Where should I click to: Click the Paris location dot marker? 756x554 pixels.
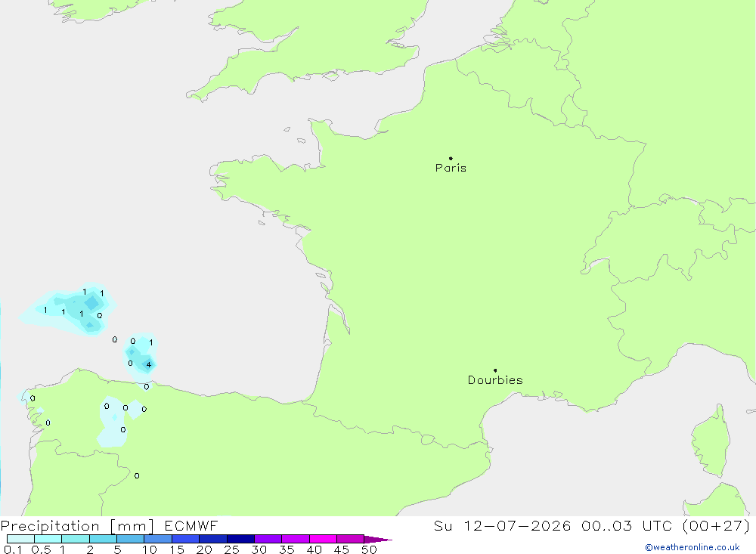tap(451, 158)
